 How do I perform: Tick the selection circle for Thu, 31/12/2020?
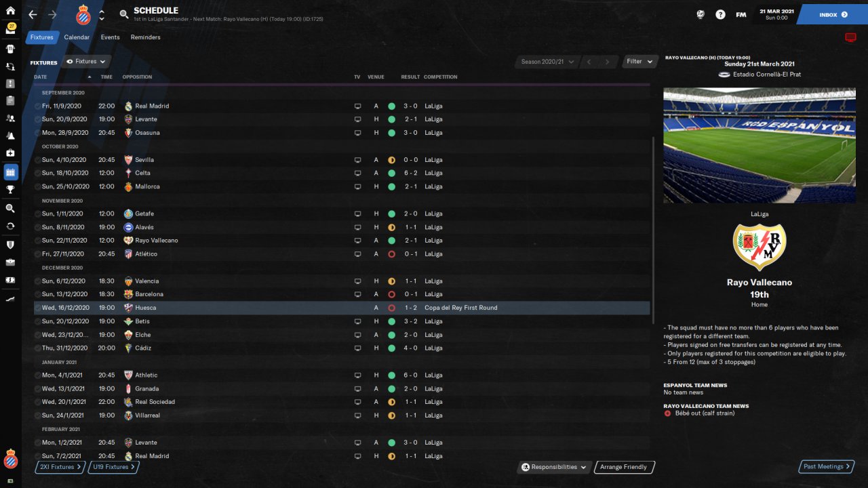[x=37, y=348]
